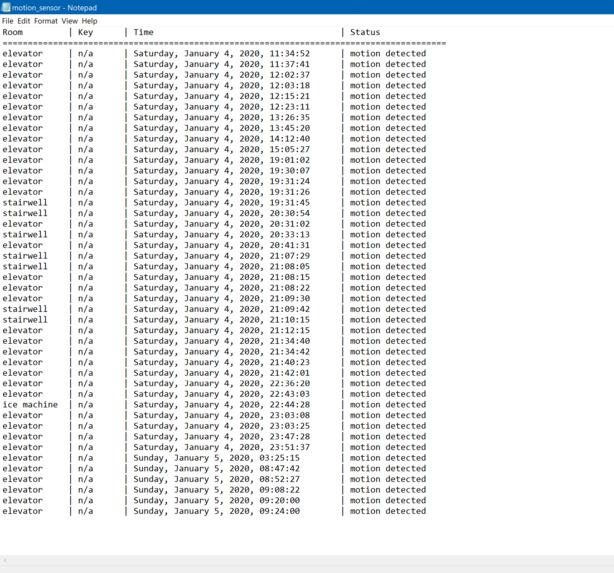Click motion detected in the 09:24:00 row
This screenshot has height=573, width=614.
(x=388, y=511)
